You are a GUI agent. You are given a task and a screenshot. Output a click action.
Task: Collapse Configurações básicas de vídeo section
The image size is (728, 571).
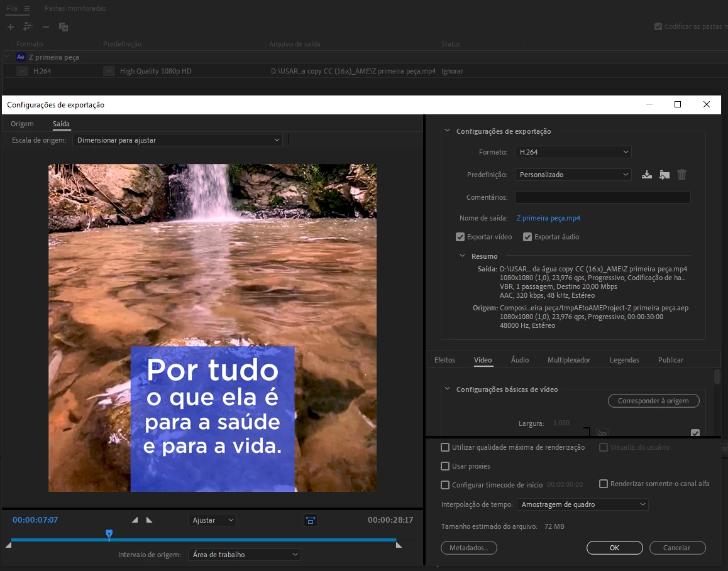447,389
